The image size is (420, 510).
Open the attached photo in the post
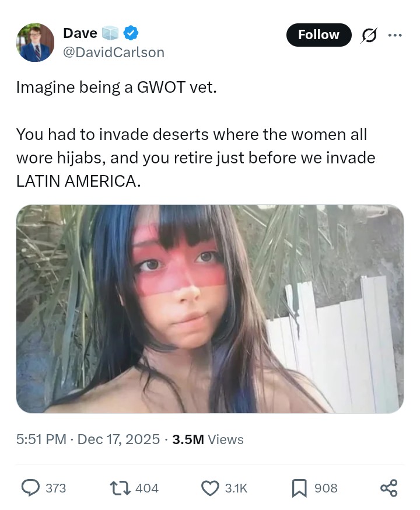(210, 309)
